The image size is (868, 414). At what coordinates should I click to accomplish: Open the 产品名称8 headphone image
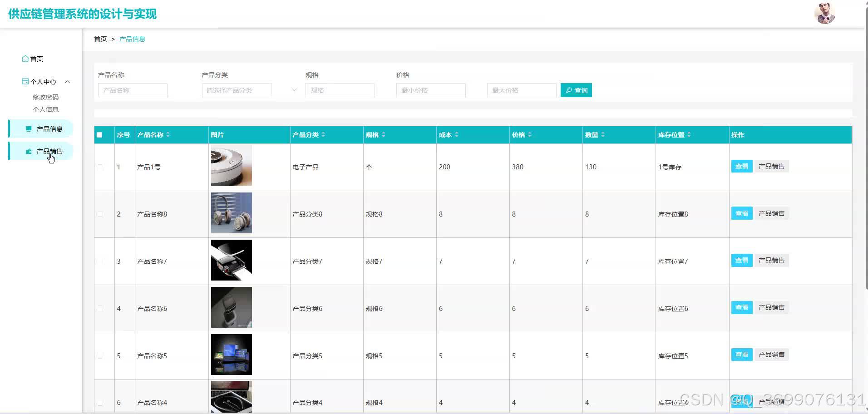[x=232, y=213]
